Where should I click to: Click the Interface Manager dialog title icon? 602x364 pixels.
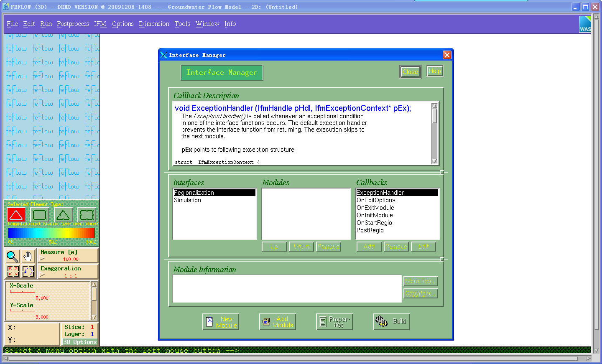(x=164, y=55)
